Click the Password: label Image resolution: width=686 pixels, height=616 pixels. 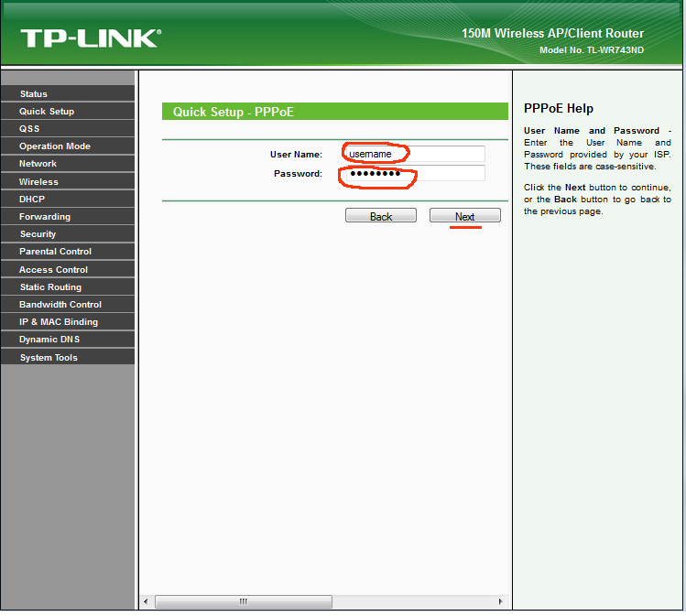(x=298, y=174)
